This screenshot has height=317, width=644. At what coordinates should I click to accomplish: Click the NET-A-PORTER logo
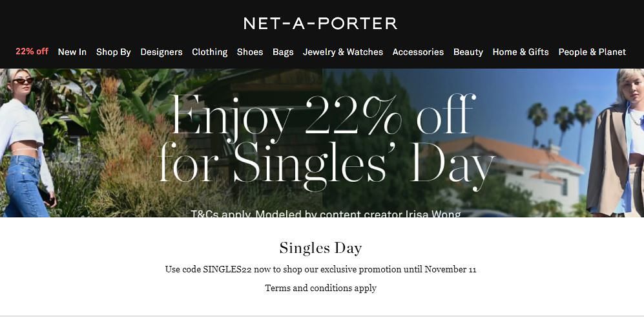pos(320,23)
